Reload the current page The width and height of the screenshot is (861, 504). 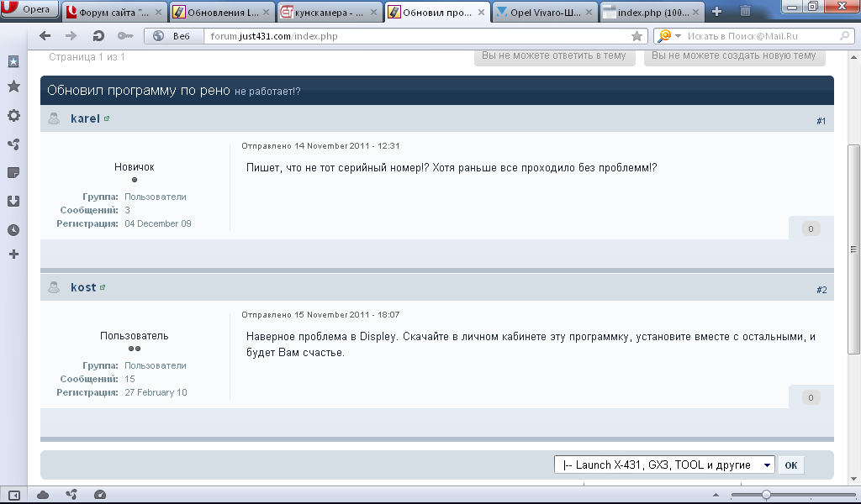coord(98,36)
